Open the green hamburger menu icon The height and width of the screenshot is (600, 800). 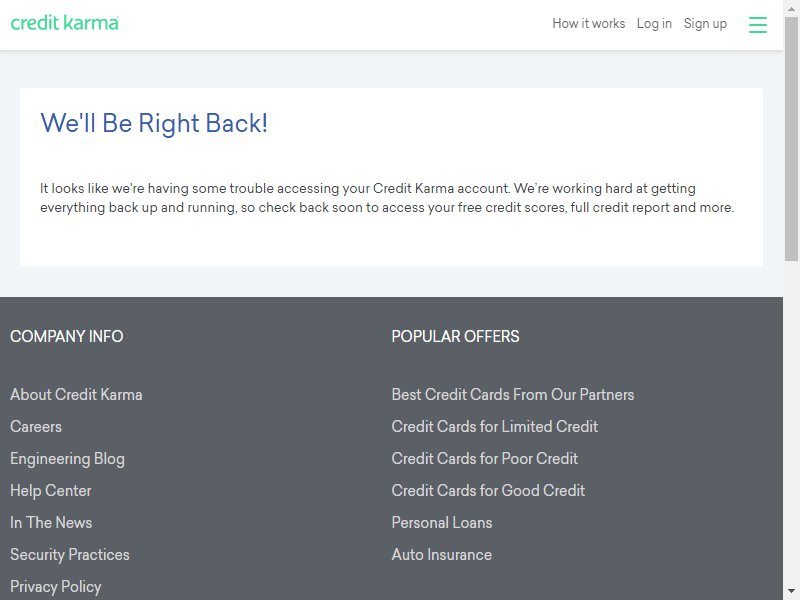click(758, 24)
